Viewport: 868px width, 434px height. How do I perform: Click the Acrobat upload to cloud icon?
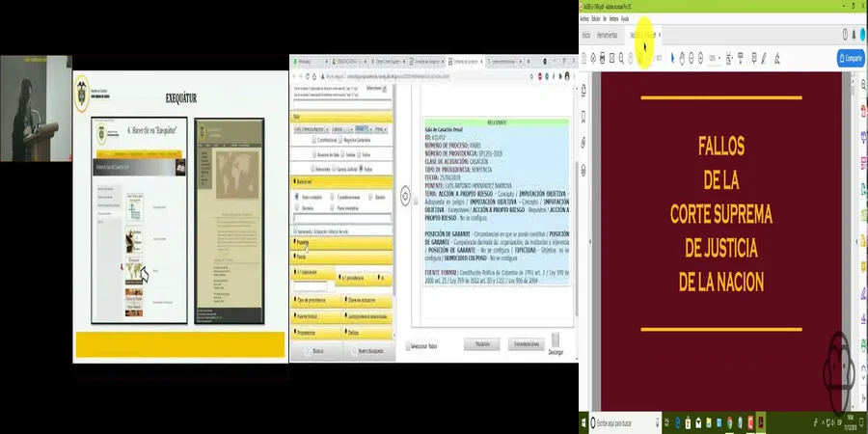(x=593, y=58)
